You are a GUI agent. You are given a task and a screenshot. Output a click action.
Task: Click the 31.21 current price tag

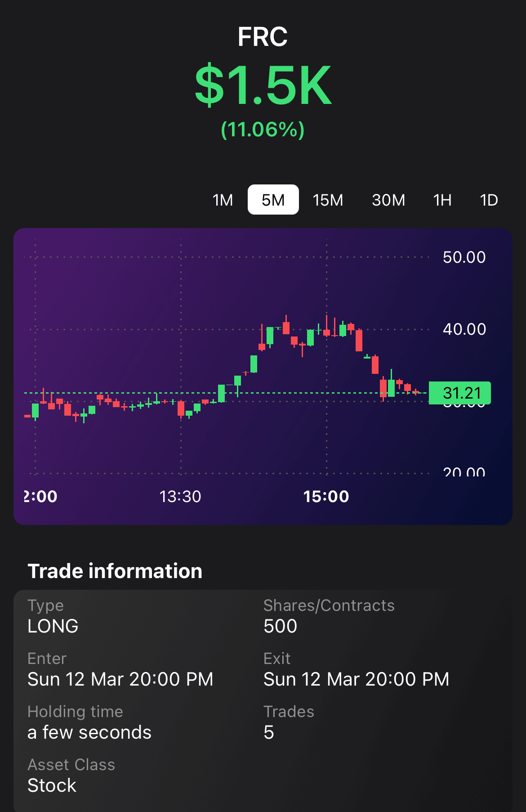[x=460, y=393]
